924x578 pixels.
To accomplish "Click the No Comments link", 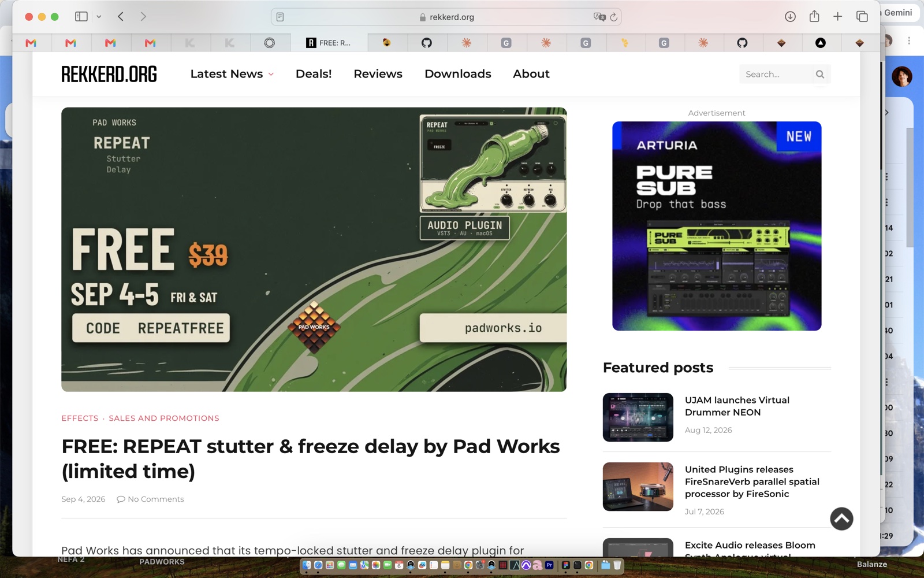I will point(150,499).
